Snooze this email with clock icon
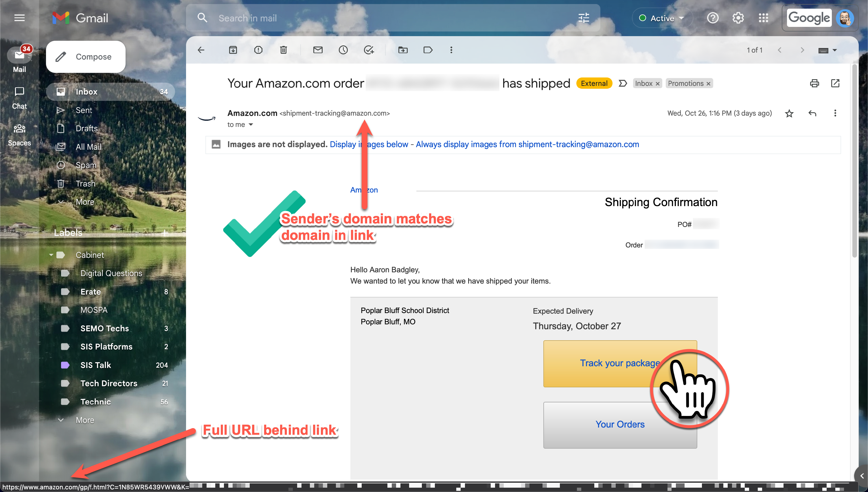This screenshot has height=492, width=868. click(x=343, y=50)
